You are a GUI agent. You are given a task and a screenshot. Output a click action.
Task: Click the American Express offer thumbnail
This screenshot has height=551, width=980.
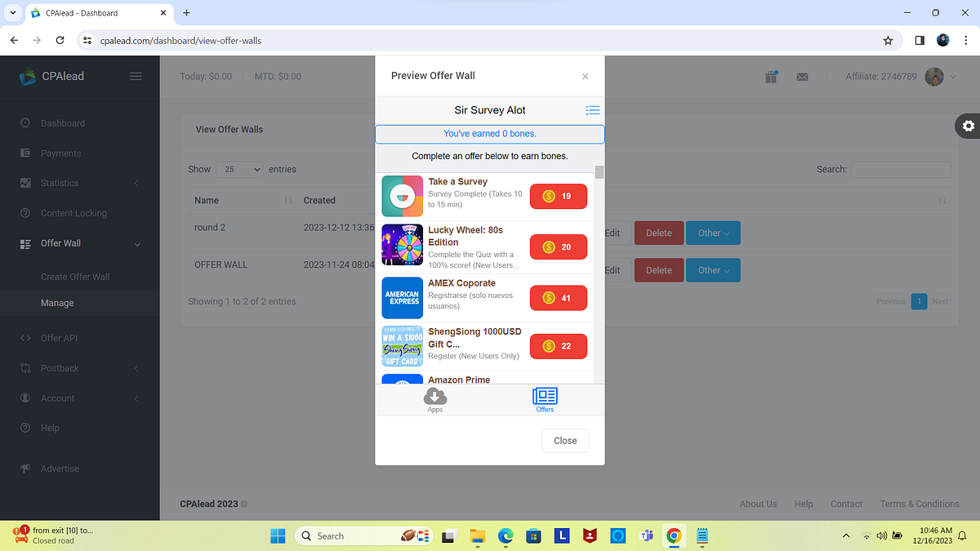point(402,298)
